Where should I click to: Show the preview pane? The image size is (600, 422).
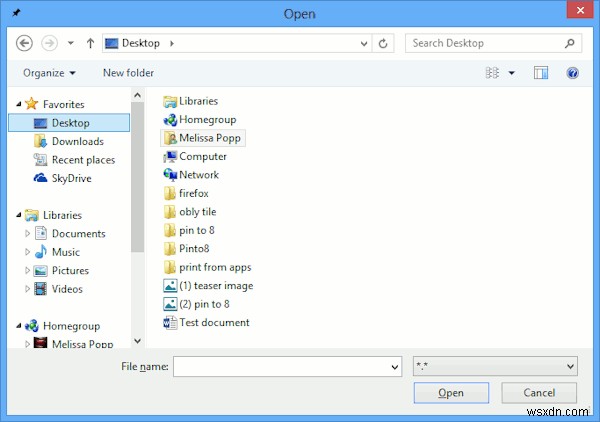click(541, 73)
